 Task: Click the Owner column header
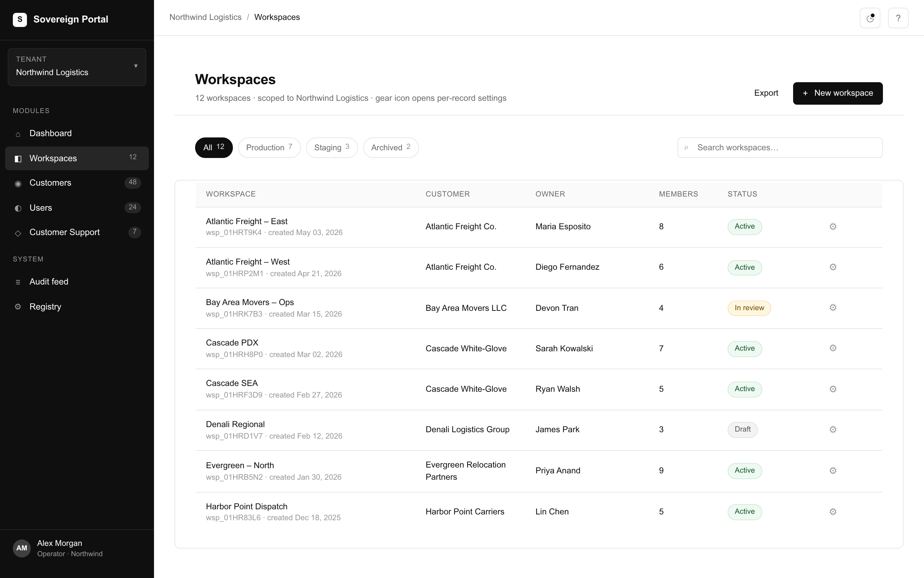click(550, 194)
